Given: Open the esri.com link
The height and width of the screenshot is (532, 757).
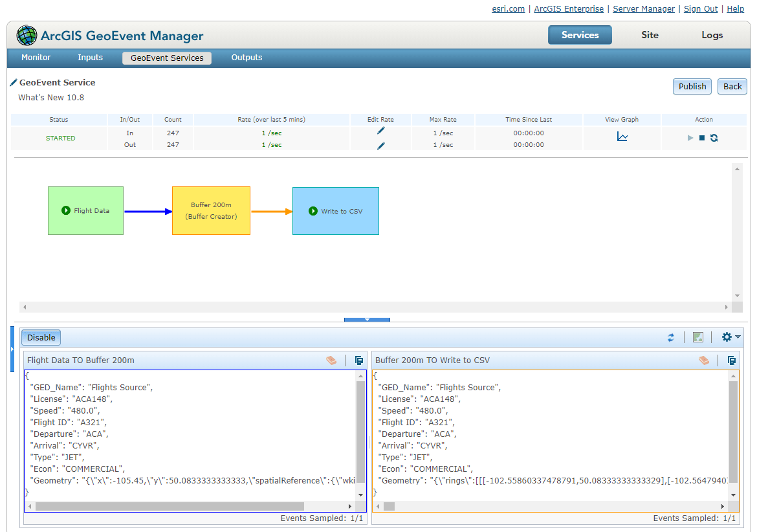Looking at the screenshot, I should pyautogui.click(x=509, y=8).
